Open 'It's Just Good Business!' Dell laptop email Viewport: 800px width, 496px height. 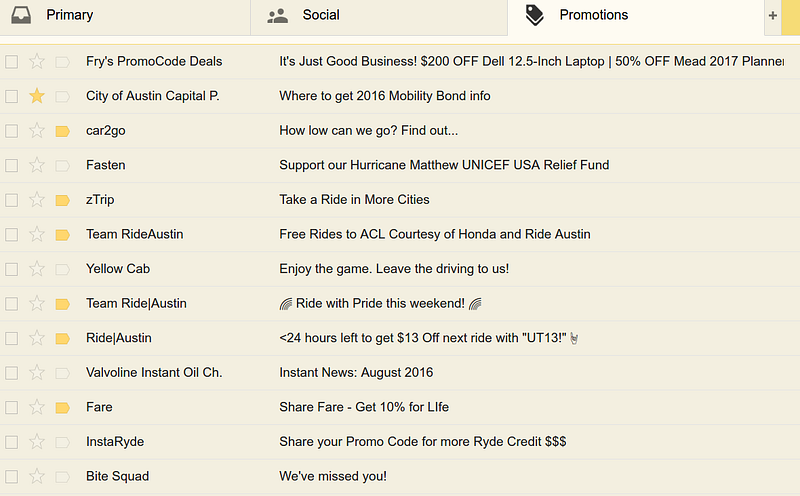532,61
